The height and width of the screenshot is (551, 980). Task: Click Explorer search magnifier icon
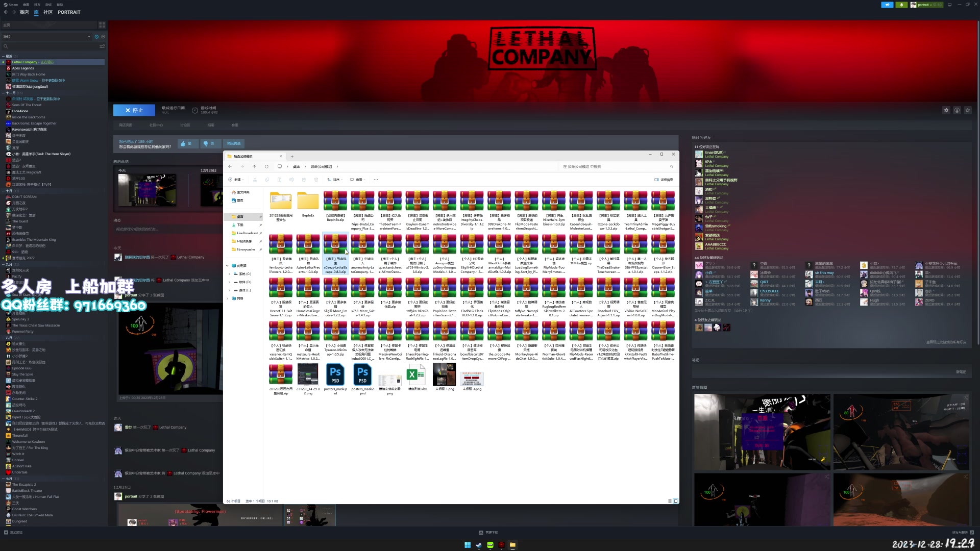click(671, 166)
